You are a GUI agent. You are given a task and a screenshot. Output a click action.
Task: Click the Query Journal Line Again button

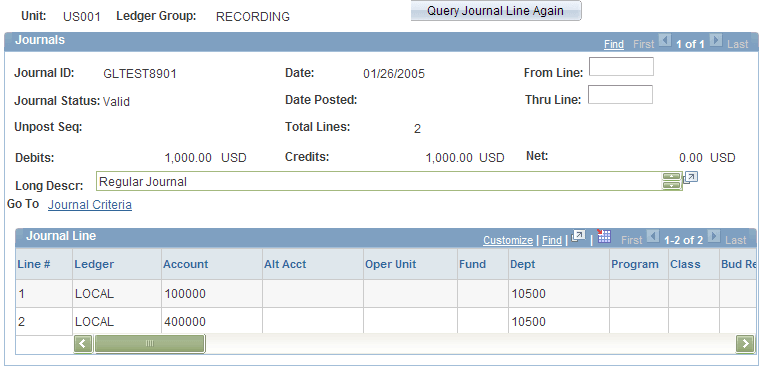496,11
